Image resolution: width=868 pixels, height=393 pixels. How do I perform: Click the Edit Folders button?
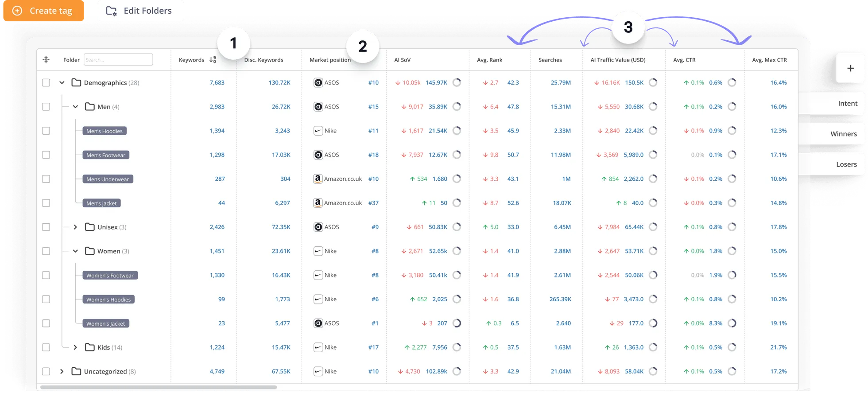(x=140, y=11)
